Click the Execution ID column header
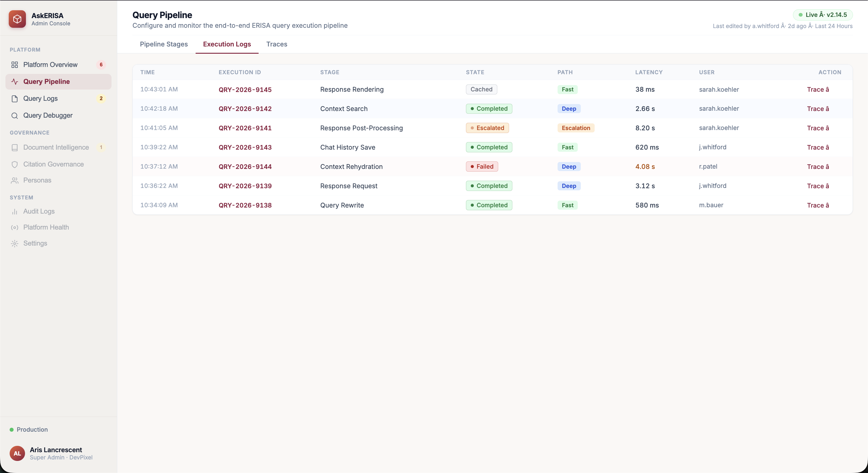 240,72
